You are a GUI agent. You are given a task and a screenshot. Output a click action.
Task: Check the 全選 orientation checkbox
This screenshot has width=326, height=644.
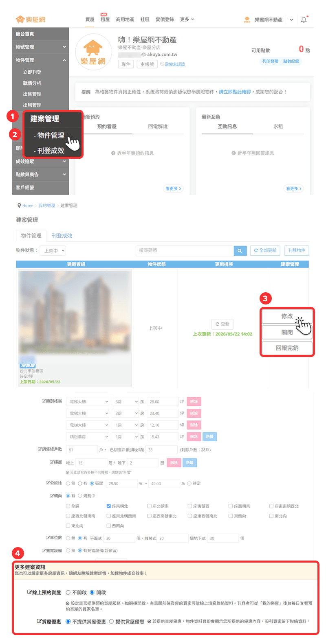pyautogui.click(x=68, y=506)
